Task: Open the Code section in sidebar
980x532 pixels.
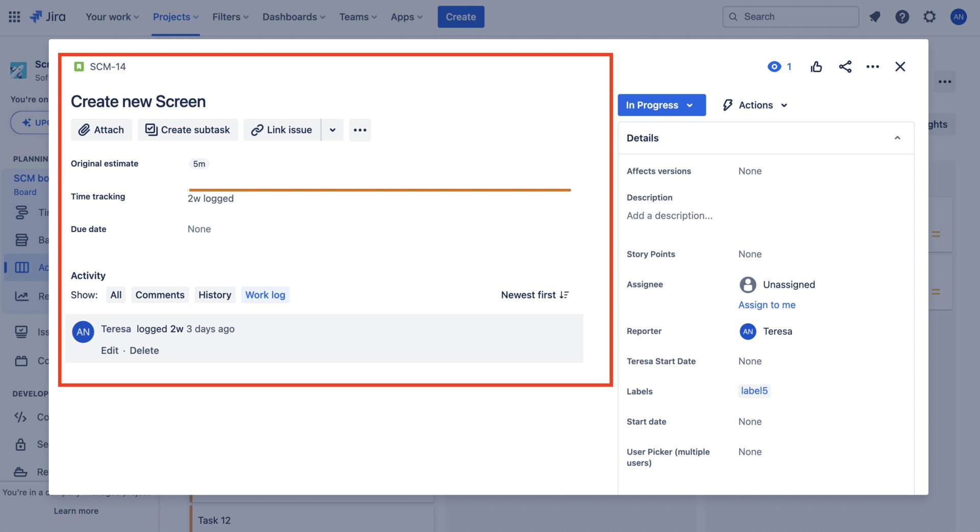Action: pyautogui.click(x=21, y=417)
